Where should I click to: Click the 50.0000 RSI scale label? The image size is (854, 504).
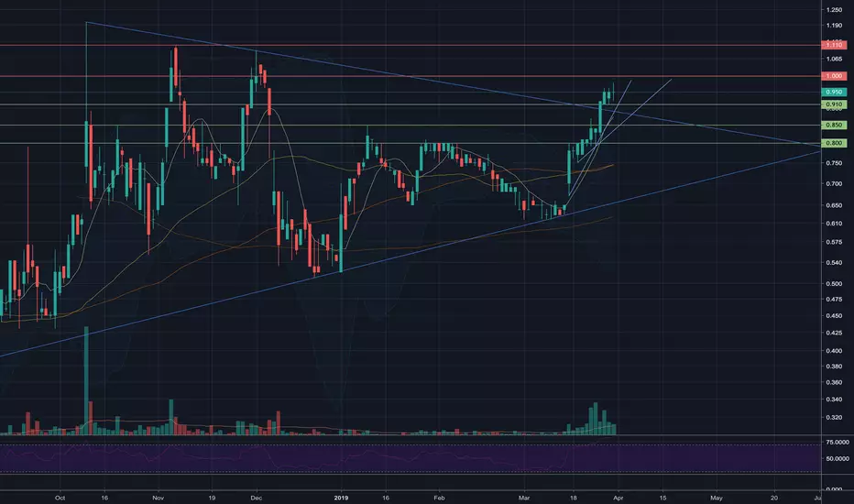[x=838, y=459]
